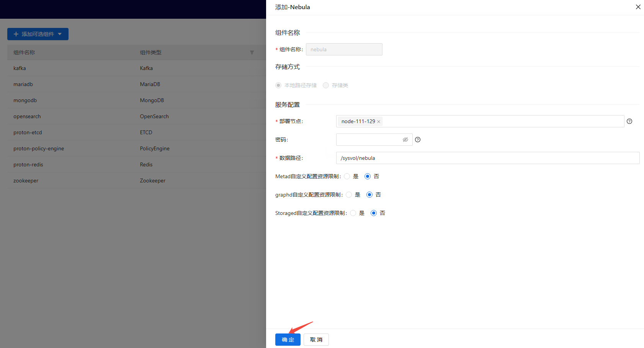Click the kafka row name

[x=20, y=68]
